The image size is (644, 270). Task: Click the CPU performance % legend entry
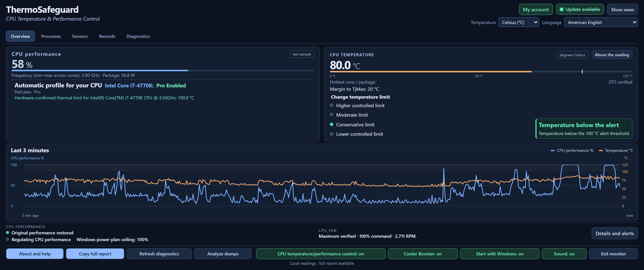572,150
